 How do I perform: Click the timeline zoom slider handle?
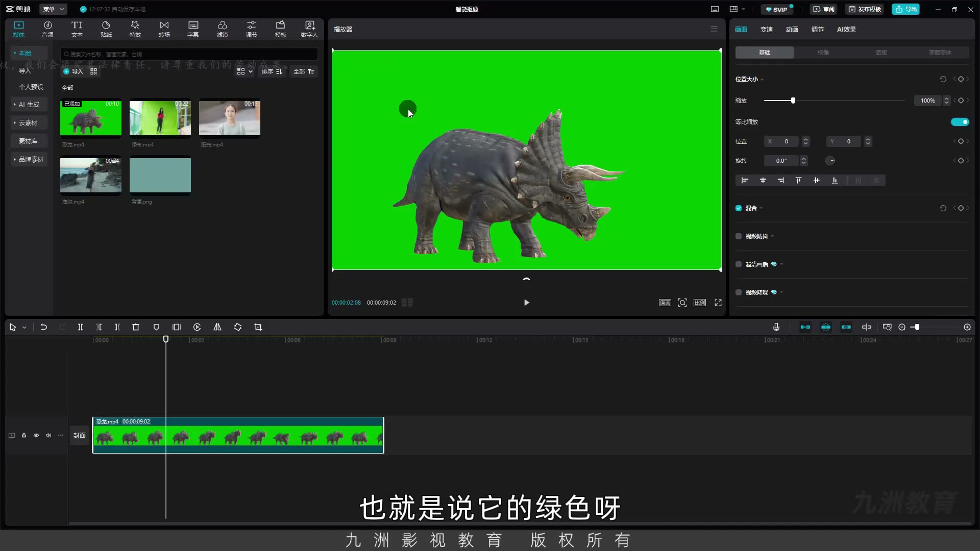coord(917,327)
